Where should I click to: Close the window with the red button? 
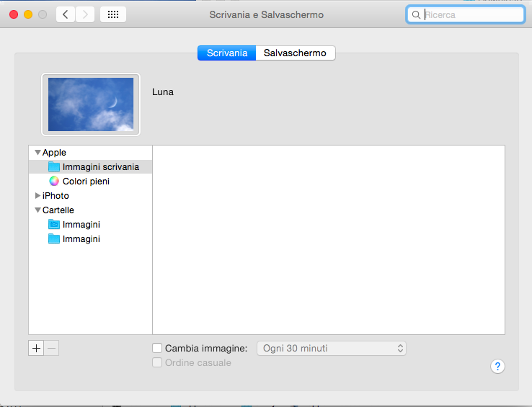(14, 14)
